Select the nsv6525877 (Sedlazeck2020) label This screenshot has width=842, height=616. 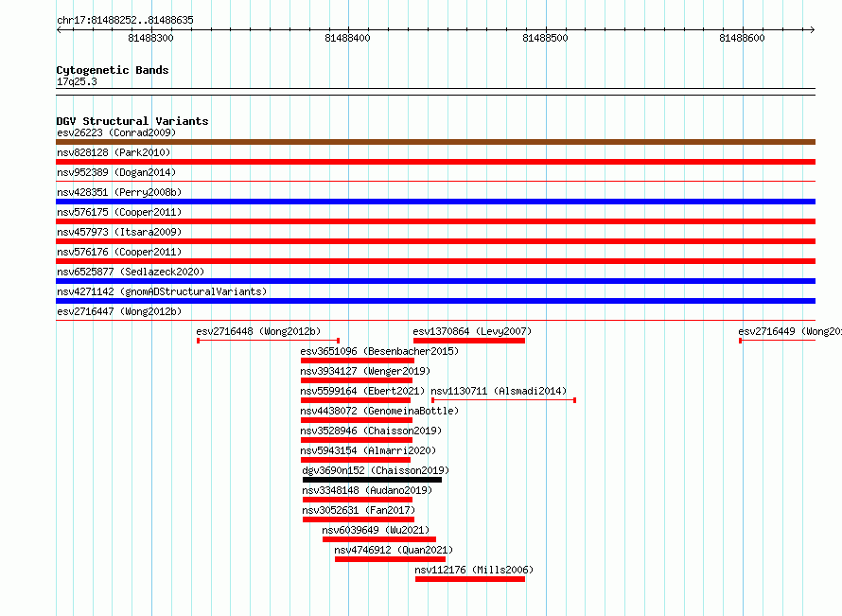pyautogui.click(x=131, y=272)
